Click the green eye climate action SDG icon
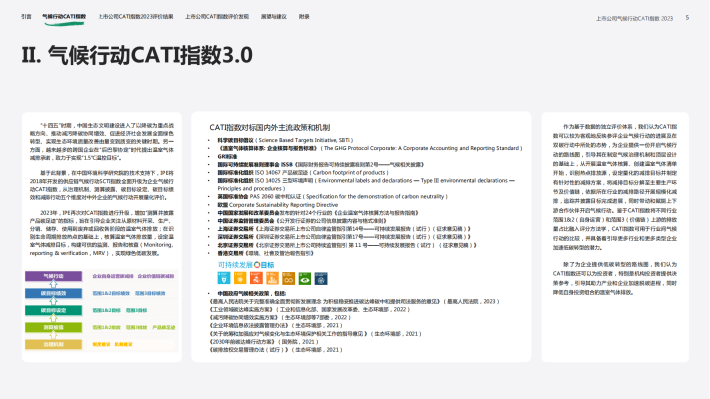 point(305,278)
